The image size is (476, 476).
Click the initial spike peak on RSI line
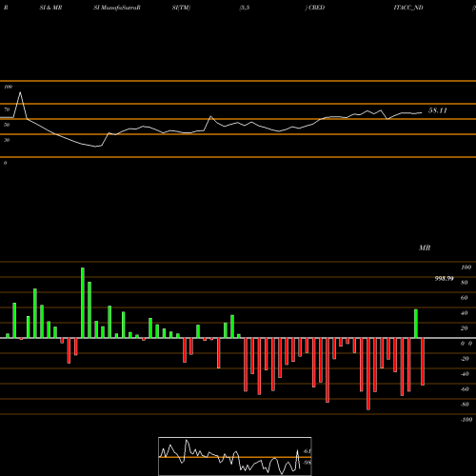point(20,92)
